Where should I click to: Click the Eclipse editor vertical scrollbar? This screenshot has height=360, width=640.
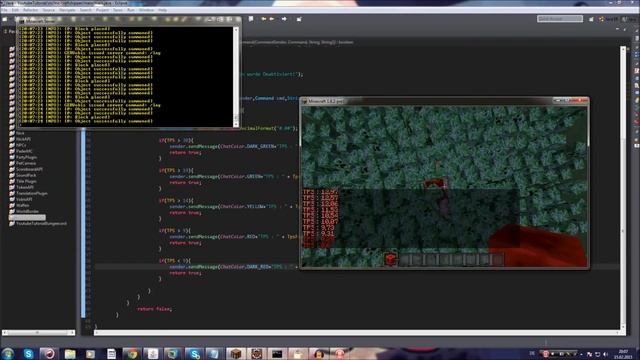tap(623, 188)
